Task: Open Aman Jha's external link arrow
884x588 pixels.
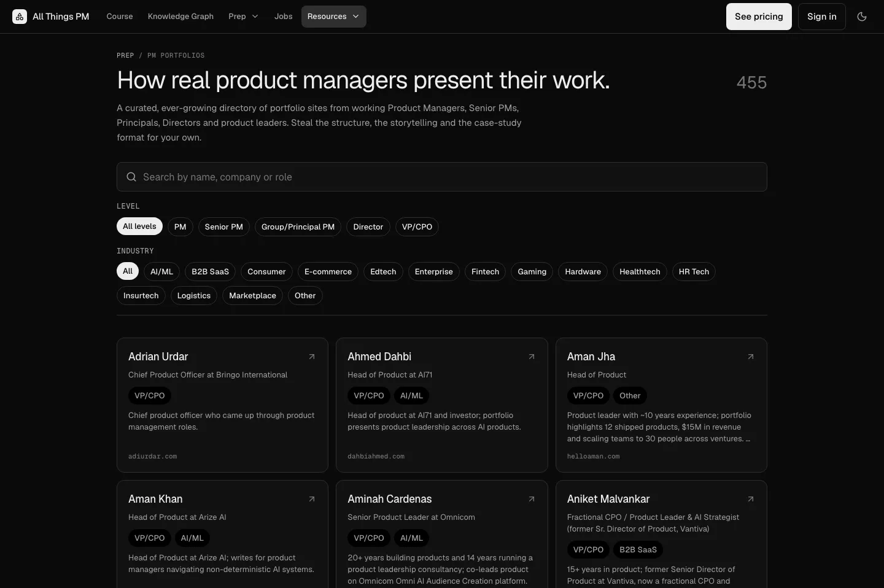Action: [751, 357]
